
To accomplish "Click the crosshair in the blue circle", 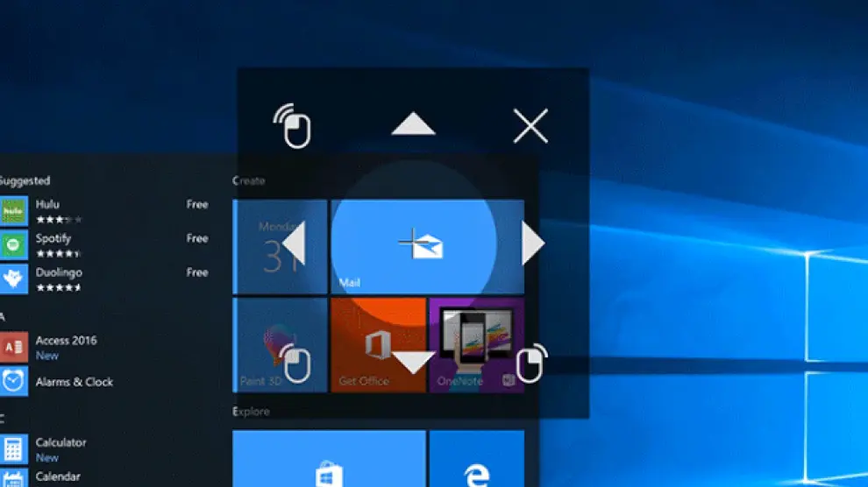I will [412, 243].
